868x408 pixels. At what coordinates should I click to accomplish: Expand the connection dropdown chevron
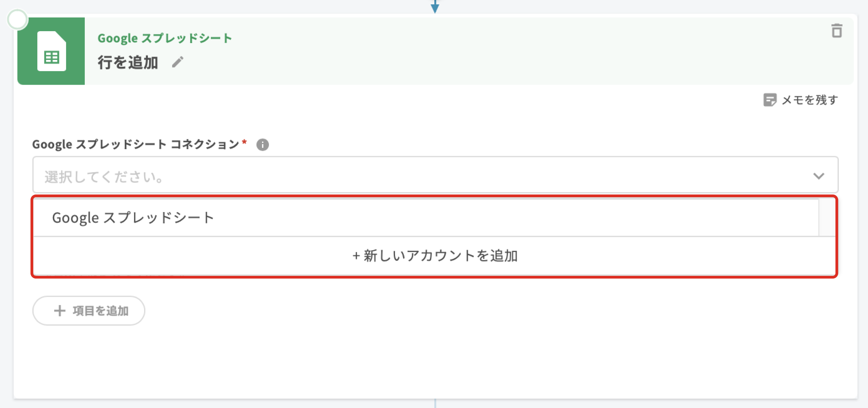pos(818,176)
